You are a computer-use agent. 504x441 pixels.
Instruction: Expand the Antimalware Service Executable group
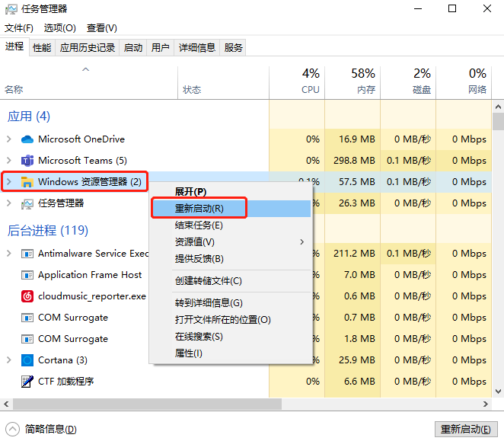click(x=9, y=254)
